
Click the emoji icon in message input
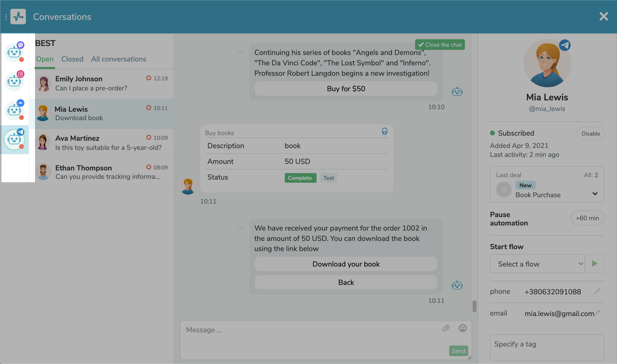pos(462,328)
